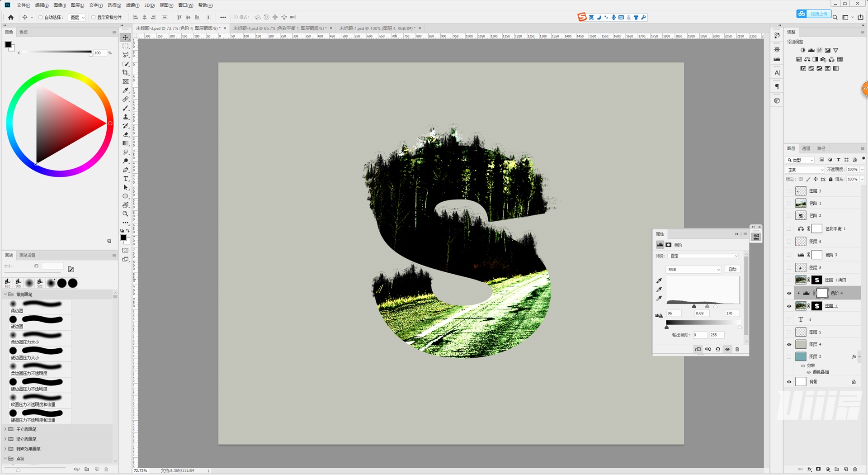Viewport: 868px width, 475px height.
Task: Select the Zoom tool in the toolbox
Action: click(x=126, y=214)
